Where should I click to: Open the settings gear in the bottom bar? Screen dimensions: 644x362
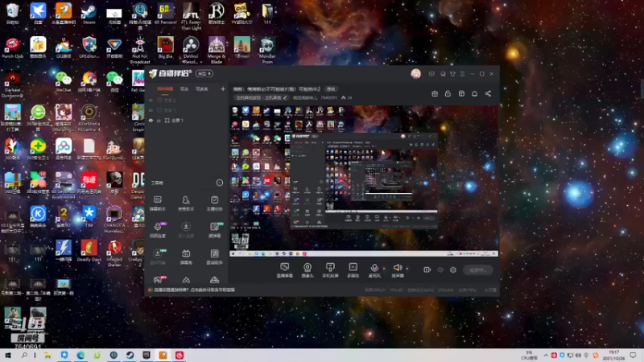tap(453, 269)
